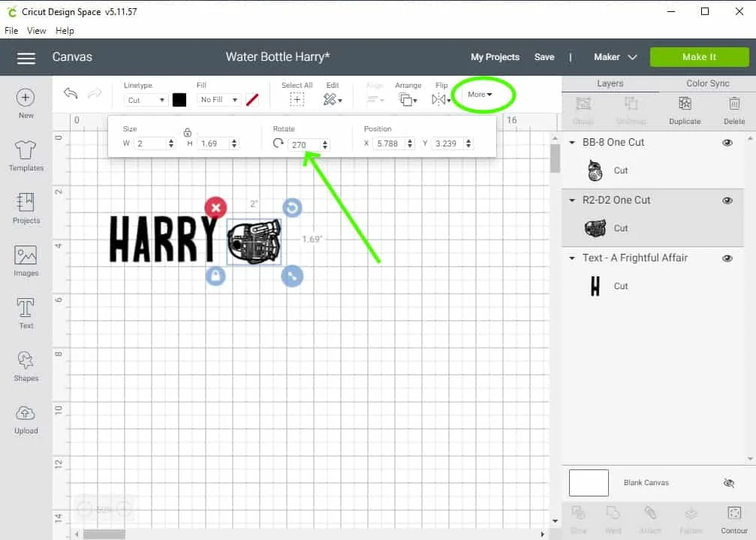The width and height of the screenshot is (756, 540).
Task: Undo the last action
Action: click(x=71, y=92)
